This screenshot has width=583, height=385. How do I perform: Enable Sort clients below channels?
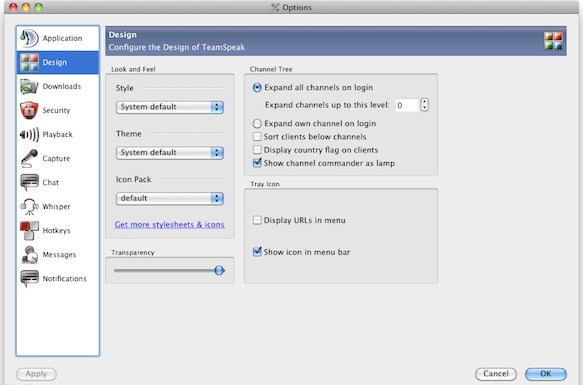pyautogui.click(x=257, y=137)
